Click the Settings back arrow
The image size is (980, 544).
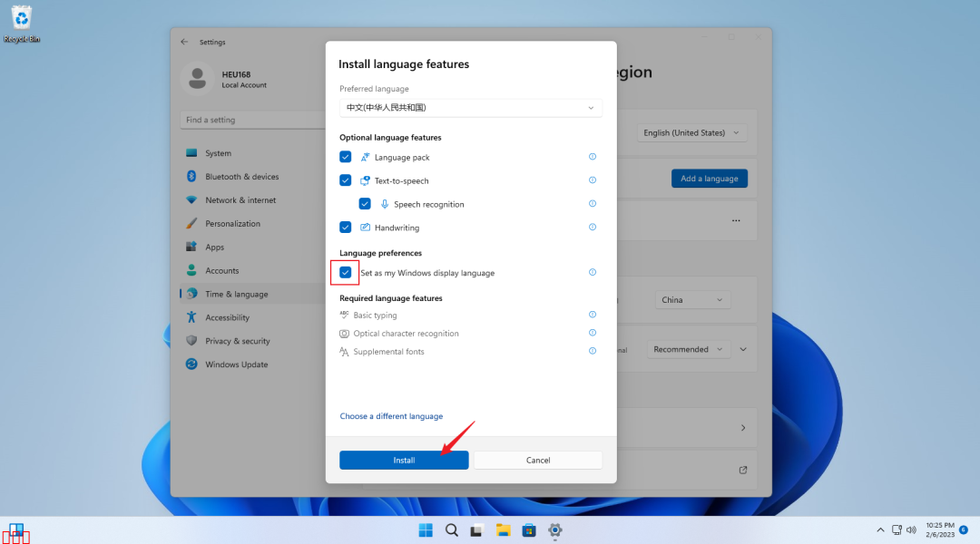184,42
